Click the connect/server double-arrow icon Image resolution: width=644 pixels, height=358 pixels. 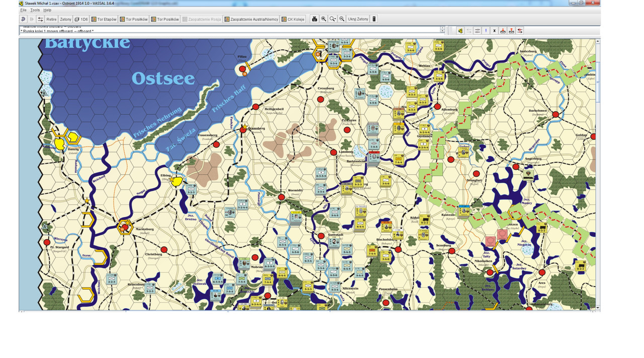[x=40, y=19]
